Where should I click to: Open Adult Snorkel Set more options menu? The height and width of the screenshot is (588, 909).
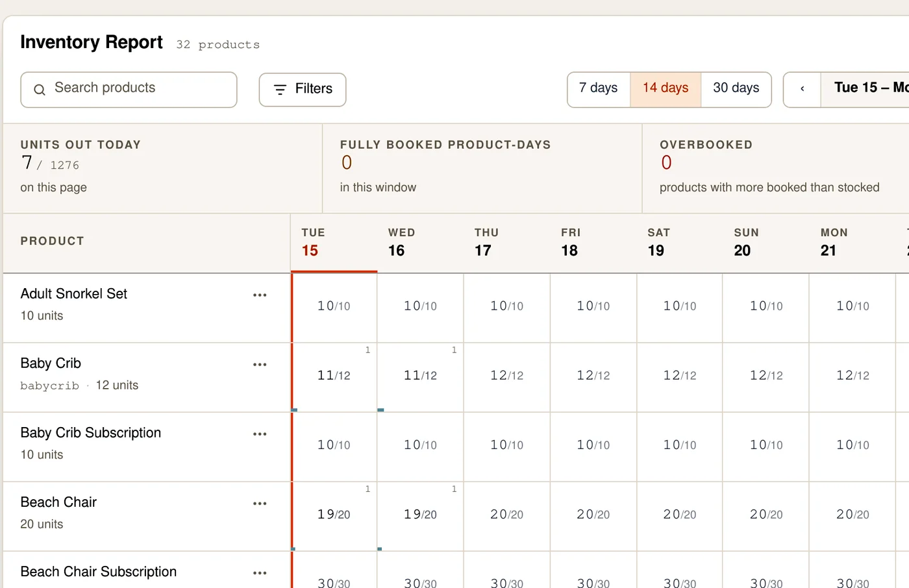coord(260,295)
